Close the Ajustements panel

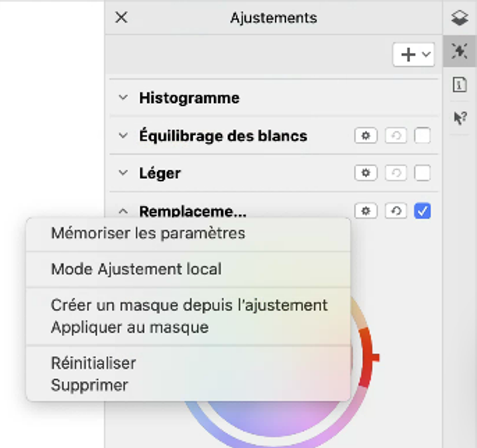click(121, 18)
